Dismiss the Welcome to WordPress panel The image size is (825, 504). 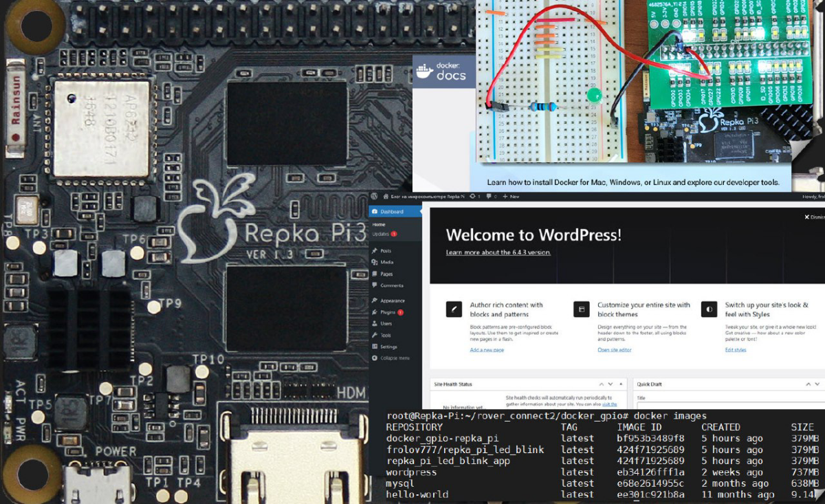tap(815, 217)
